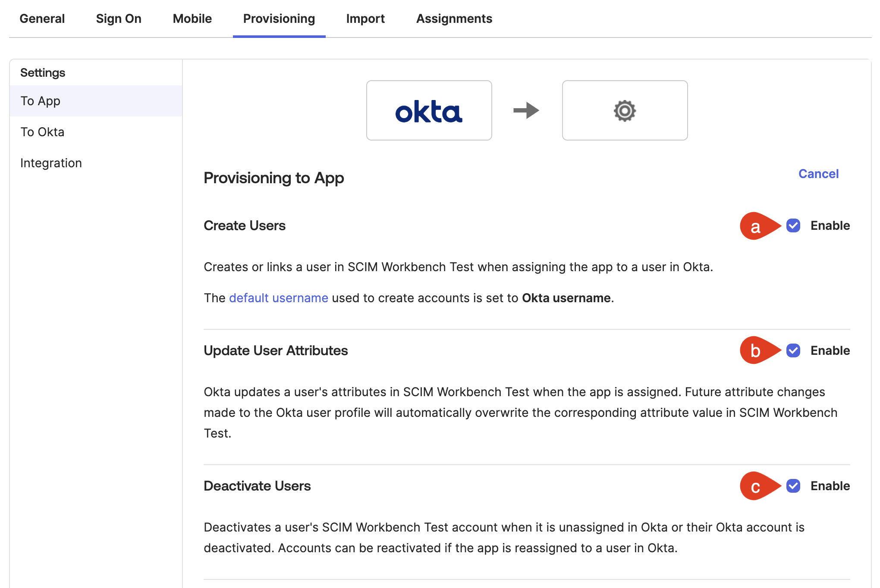Click the Create Users heading
Viewport: 880px width, 588px height.
pyautogui.click(x=245, y=225)
